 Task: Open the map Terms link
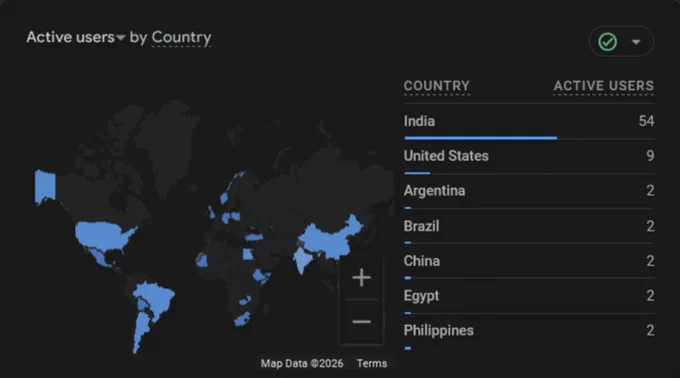click(x=372, y=363)
